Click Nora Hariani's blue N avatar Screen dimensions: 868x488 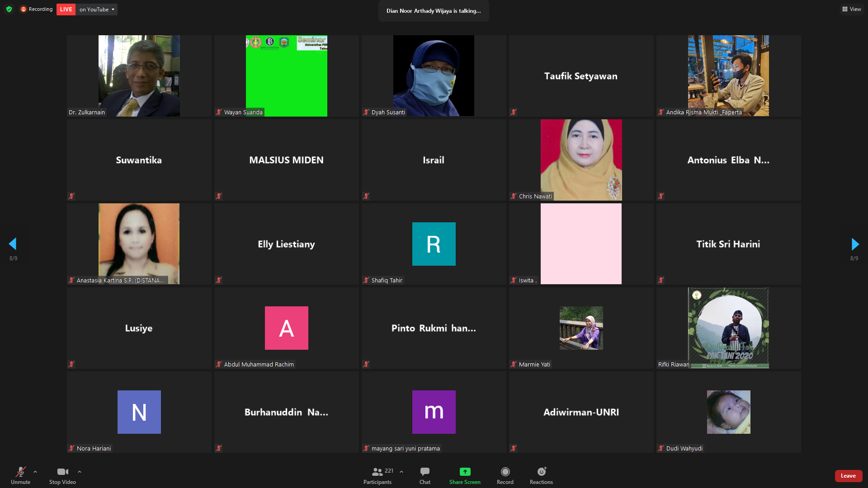pos(139,412)
